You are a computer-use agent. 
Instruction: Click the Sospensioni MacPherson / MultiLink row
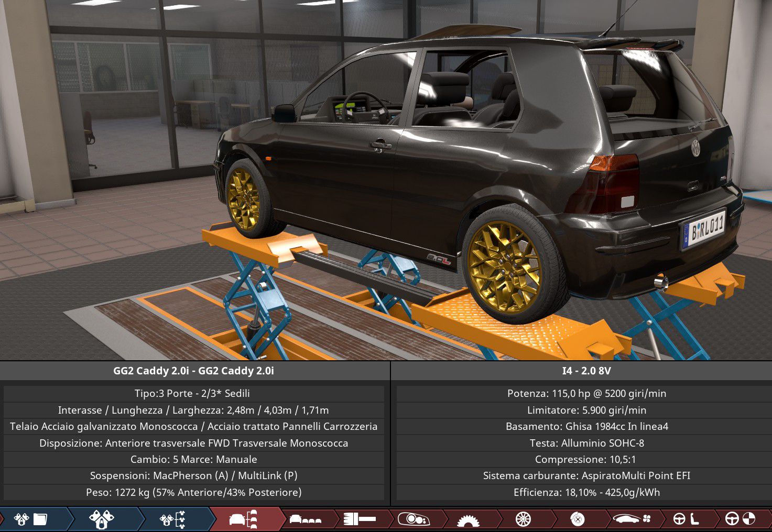point(193,475)
